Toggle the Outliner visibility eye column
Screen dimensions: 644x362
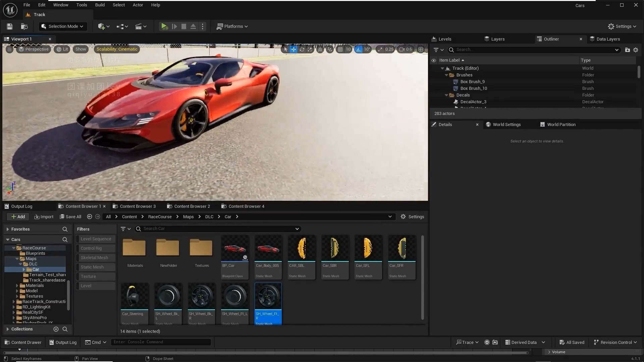[x=434, y=60]
